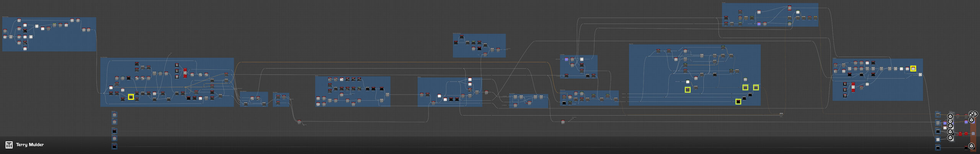Select the lone node below the two small frames
The width and height of the screenshot is (980, 154).
[299, 122]
